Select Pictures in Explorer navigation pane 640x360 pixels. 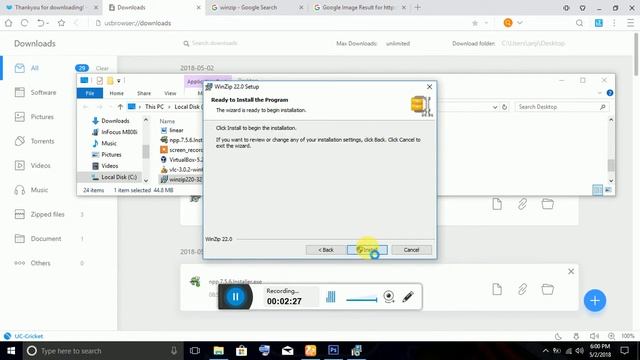tap(111, 155)
